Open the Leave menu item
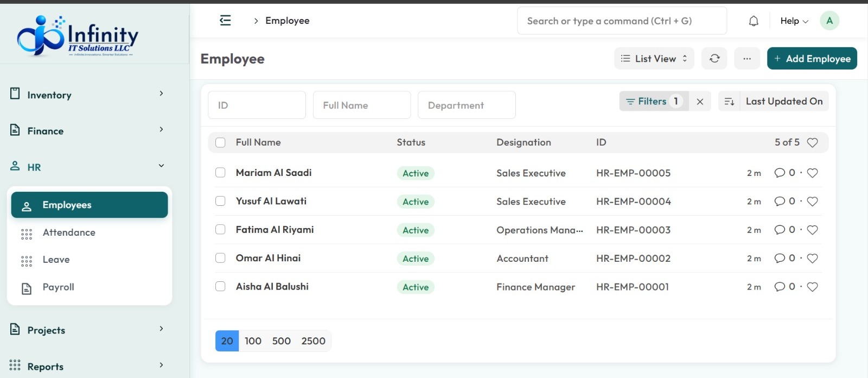This screenshot has width=868, height=378. pyautogui.click(x=90, y=260)
